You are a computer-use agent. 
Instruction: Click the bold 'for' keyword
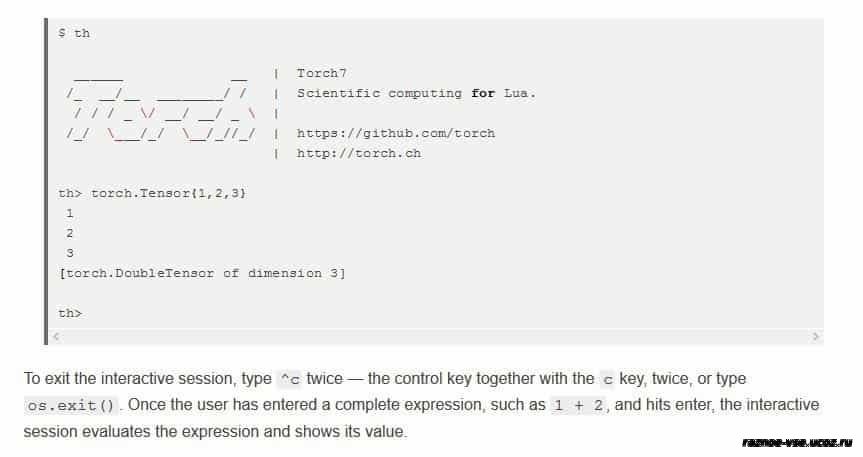click(483, 93)
